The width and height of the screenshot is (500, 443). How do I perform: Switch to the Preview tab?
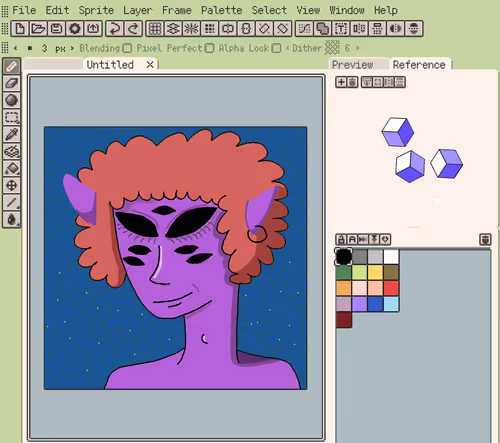pyautogui.click(x=353, y=65)
